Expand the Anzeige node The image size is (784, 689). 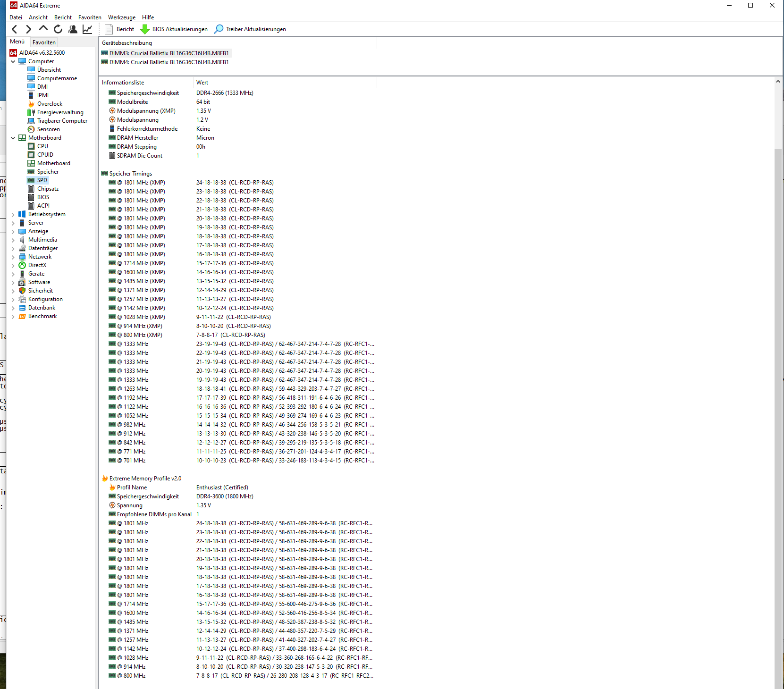tap(13, 231)
